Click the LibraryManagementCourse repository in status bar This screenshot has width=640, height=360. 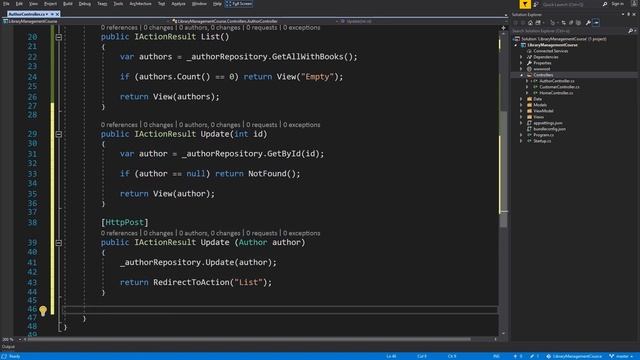coord(573,356)
